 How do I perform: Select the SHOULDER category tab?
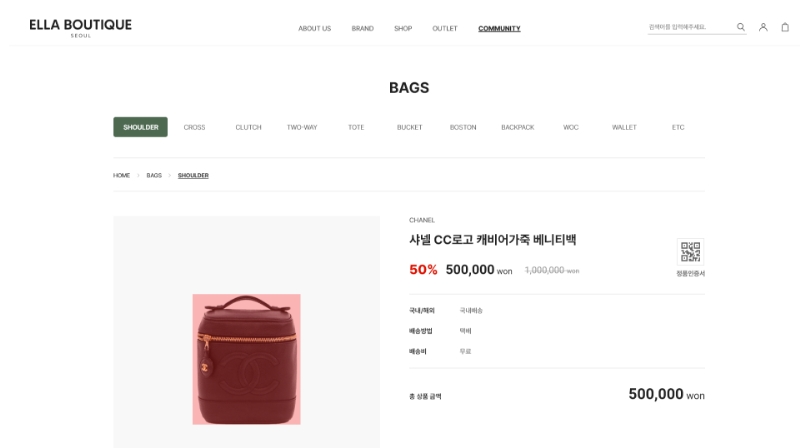pos(140,127)
